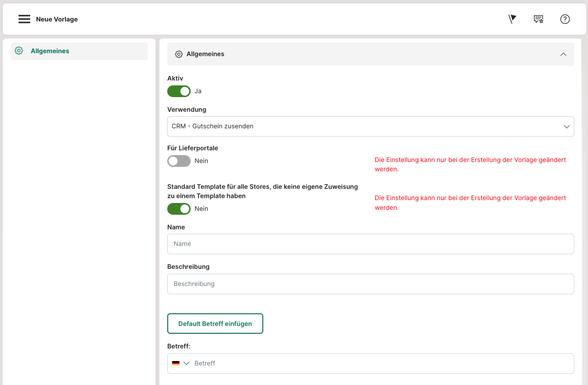
Task: Open the hamburger navigation menu
Action: (24, 19)
